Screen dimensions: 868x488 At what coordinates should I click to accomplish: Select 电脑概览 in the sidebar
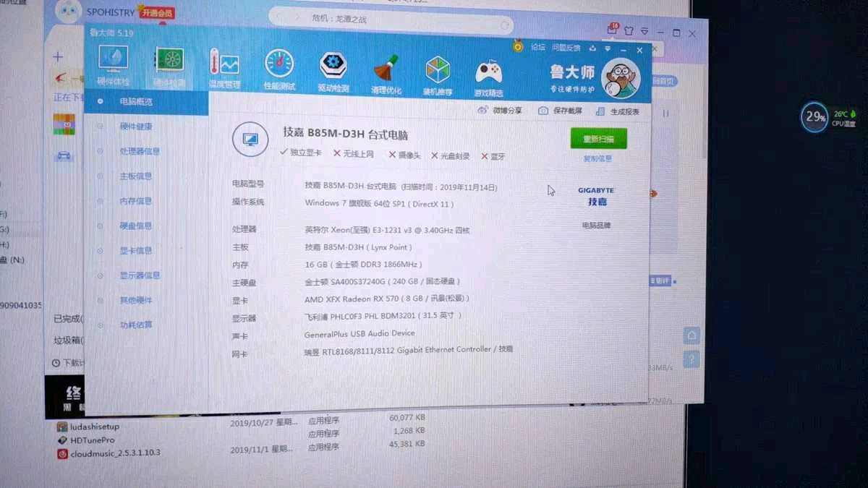[x=146, y=102]
